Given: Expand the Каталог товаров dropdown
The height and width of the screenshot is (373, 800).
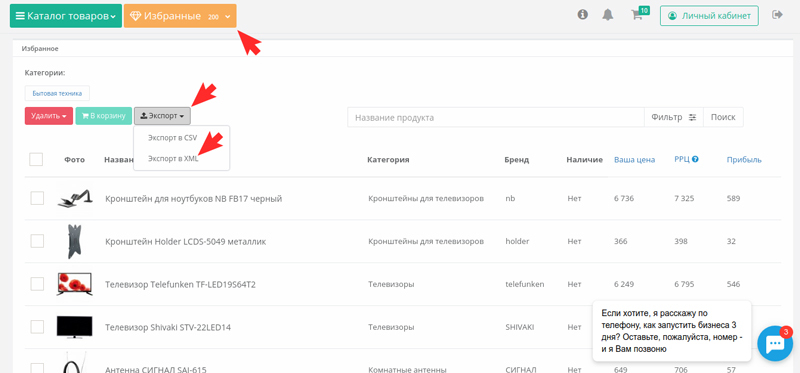Looking at the screenshot, I should [66, 16].
